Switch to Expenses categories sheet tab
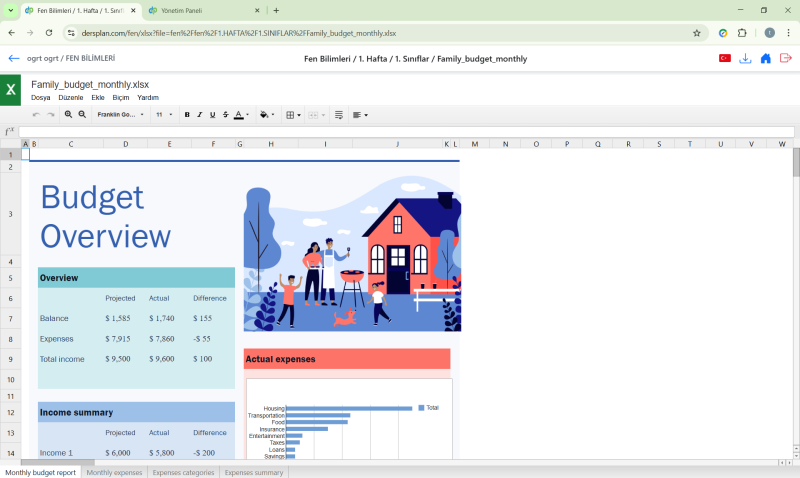Image resolution: width=800 pixels, height=478 pixels. [183, 472]
